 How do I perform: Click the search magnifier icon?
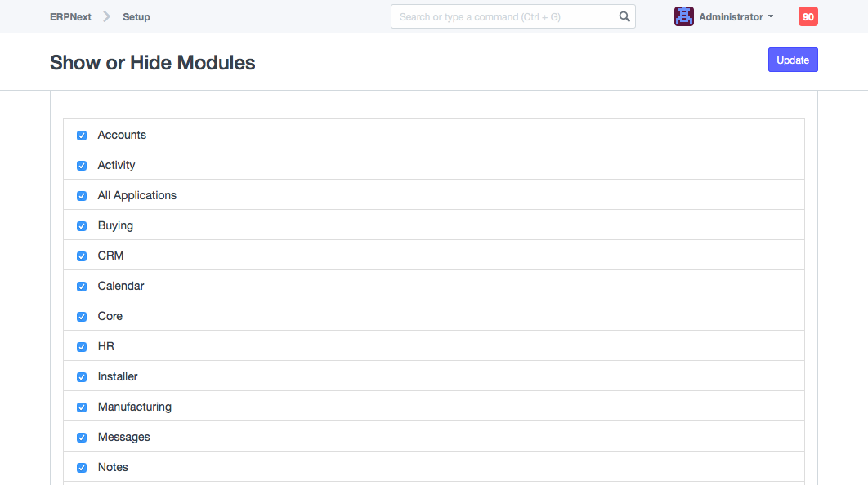click(x=624, y=16)
